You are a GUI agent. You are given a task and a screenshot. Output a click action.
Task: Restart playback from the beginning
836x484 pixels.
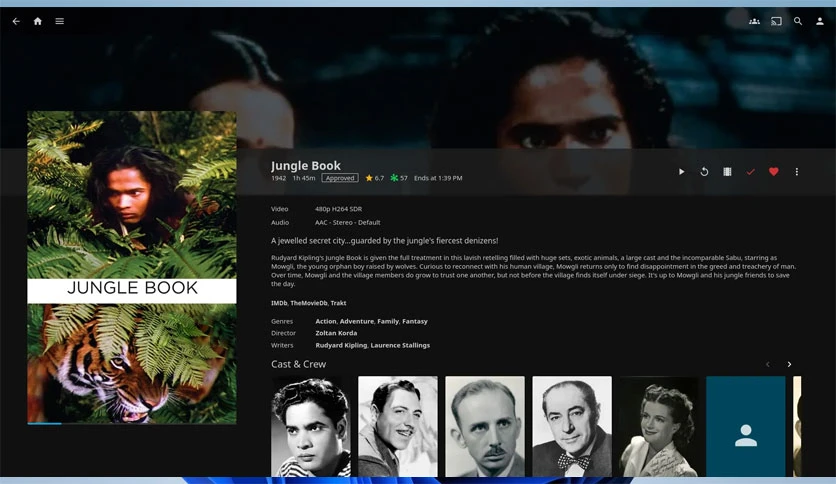[x=704, y=172]
